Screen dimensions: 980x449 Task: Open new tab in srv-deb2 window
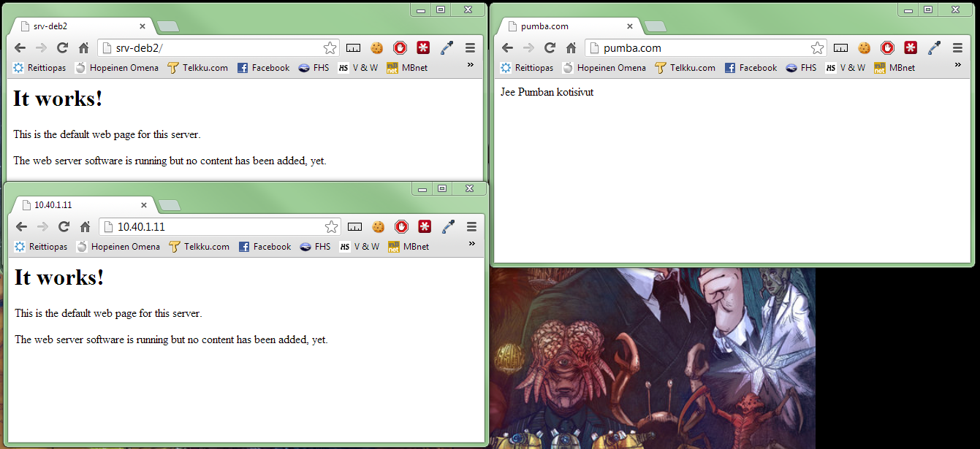[168, 26]
